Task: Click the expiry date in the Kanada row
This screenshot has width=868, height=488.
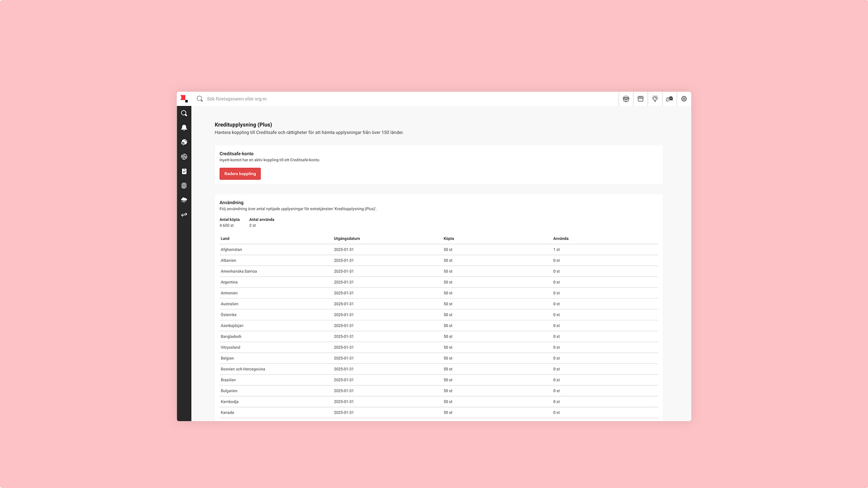Action: click(x=344, y=413)
